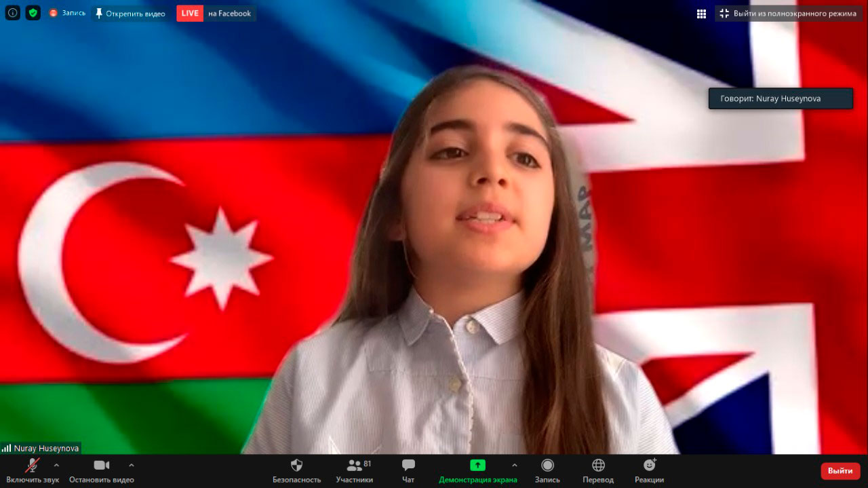868x488 pixels.
Task: Unpin the video with Открепить видео
Action: pyautogui.click(x=130, y=14)
